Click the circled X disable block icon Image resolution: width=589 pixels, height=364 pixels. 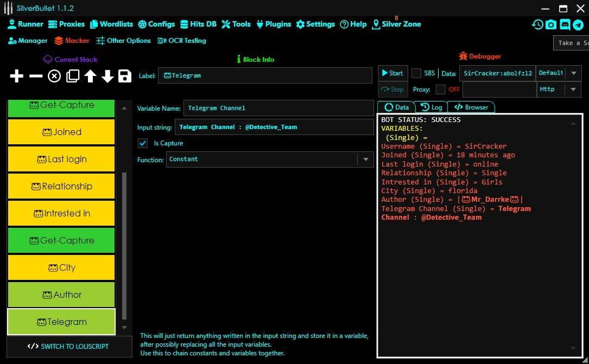point(54,76)
